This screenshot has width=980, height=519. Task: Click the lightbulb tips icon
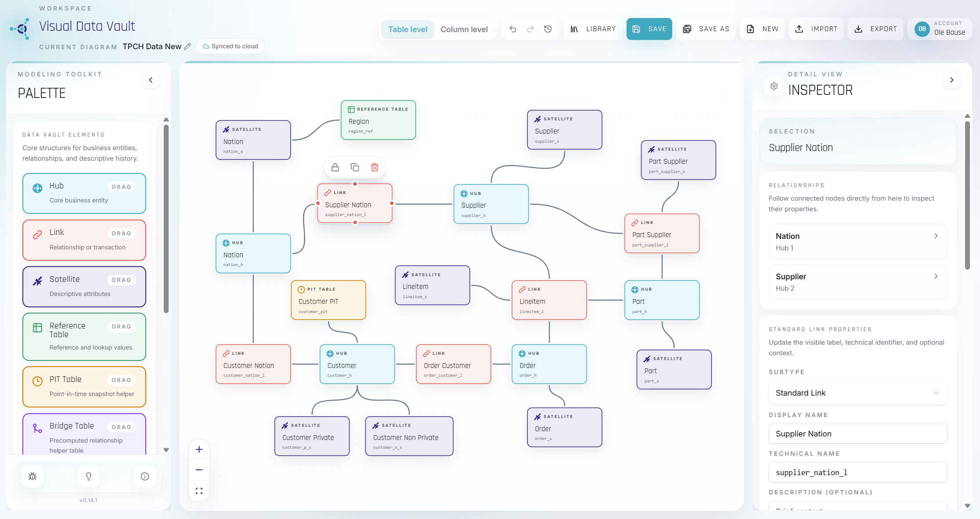(89, 476)
